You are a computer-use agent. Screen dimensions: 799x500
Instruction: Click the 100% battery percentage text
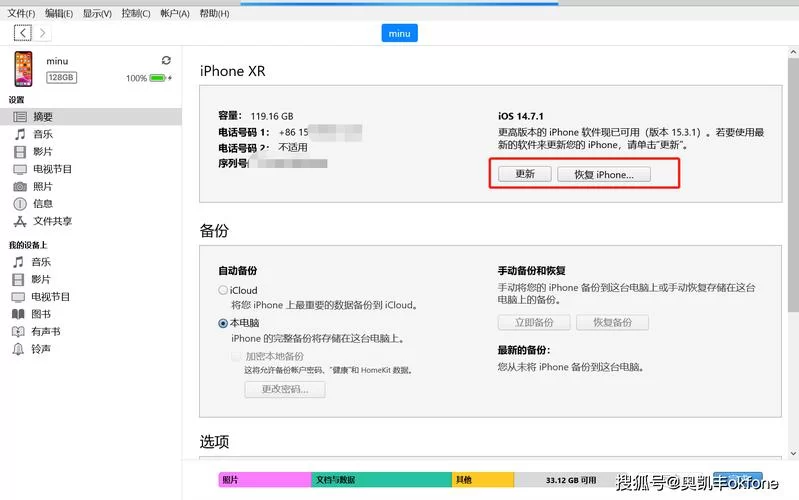[136, 78]
